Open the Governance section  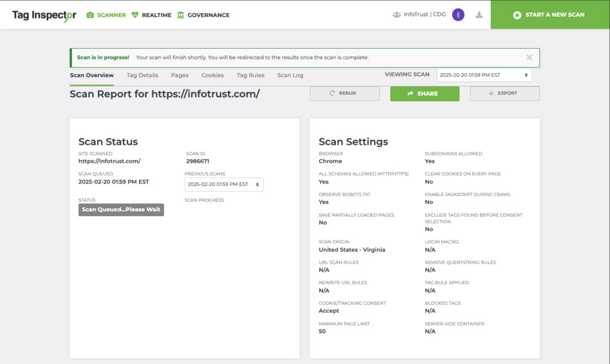203,15
